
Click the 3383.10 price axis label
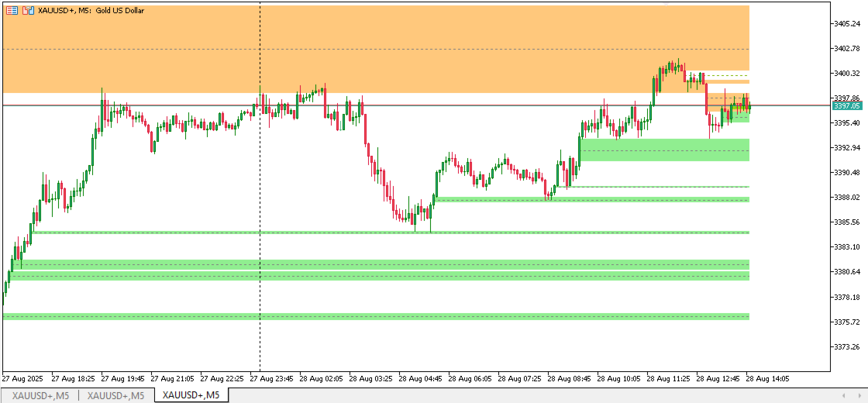tap(847, 246)
